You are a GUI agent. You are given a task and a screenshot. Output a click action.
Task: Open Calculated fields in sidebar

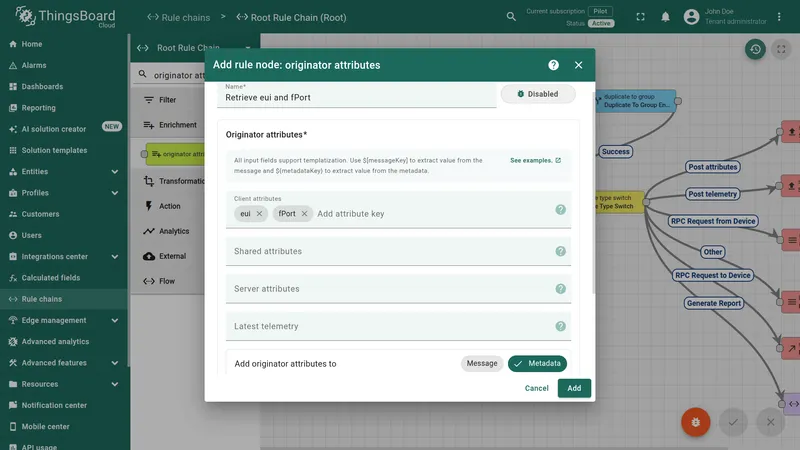point(64,278)
